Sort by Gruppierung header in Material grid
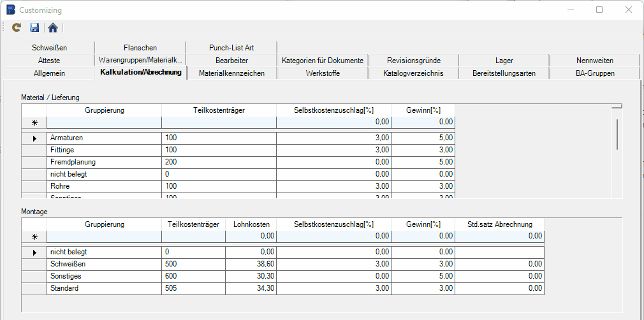The height and width of the screenshot is (320, 644). tap(104, 110)
